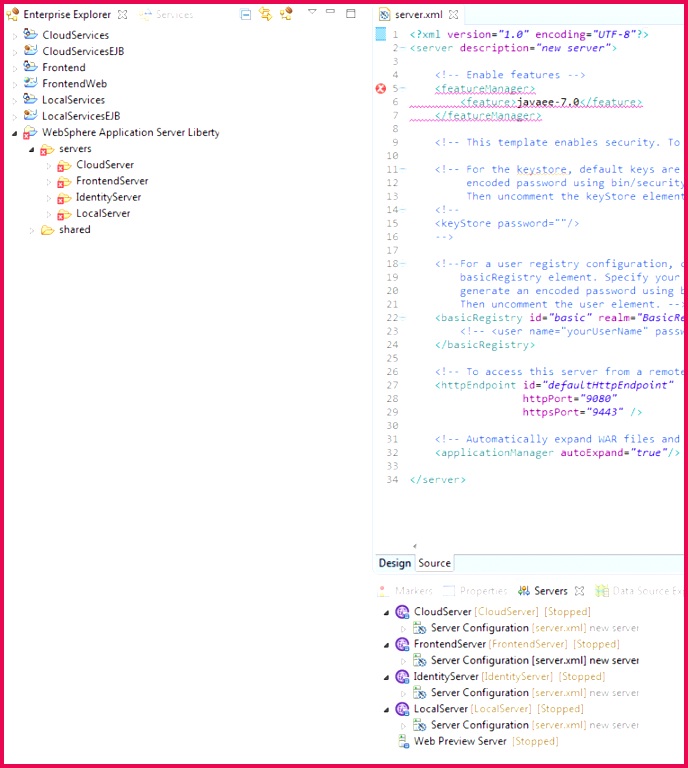688x768 pixels.
Task: Collapse LocalServer in the Servers view
Action: tap(386, 709)
